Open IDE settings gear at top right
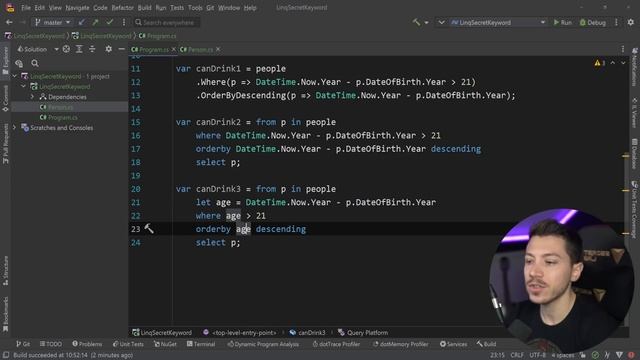640x360 pixels. [631, 22]
